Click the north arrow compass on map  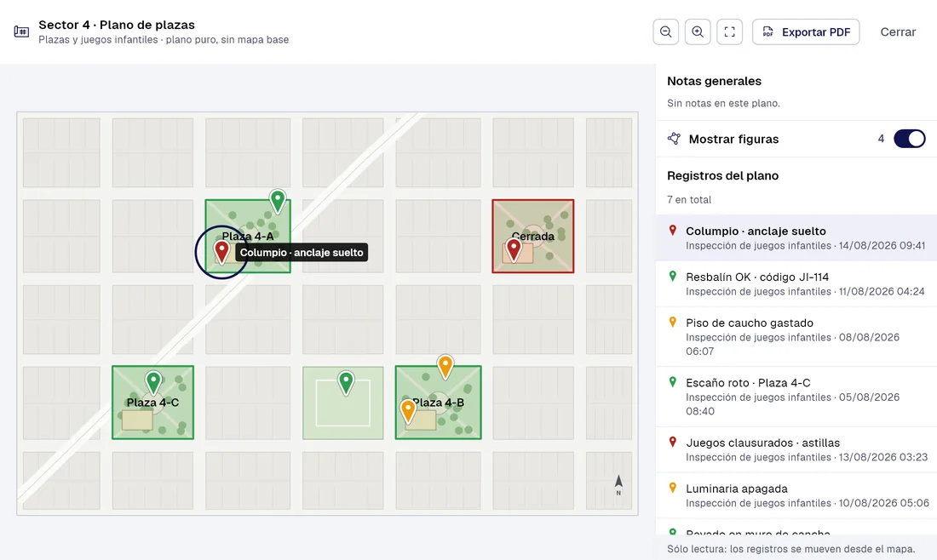tap(618, 485)
